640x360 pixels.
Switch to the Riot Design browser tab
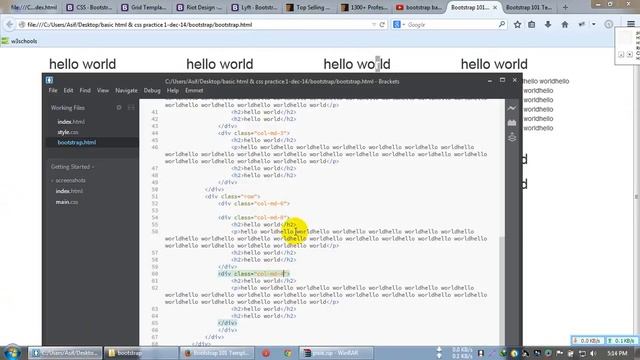(199, 7)
